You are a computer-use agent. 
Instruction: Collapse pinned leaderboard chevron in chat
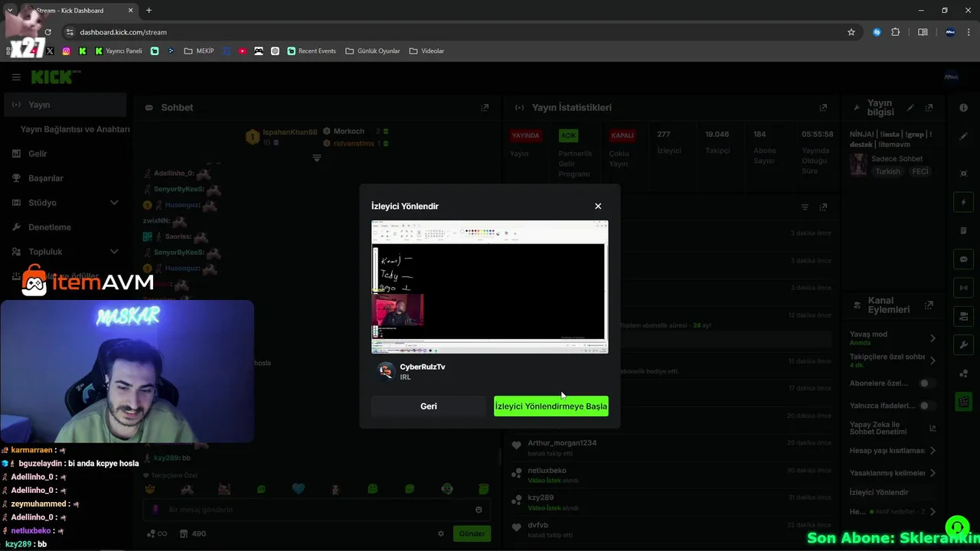pos(317,158)
